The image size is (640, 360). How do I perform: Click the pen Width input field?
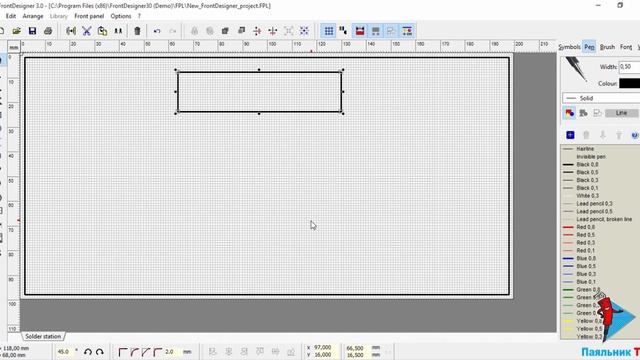[629, 67]
